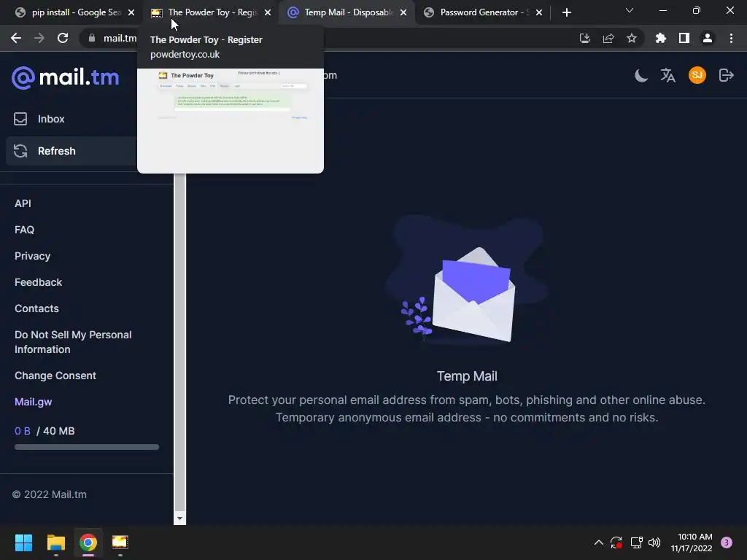The height and width of the screenshot is (560, 747).
Task: Open the Feedback link
Action: point(38,282)
